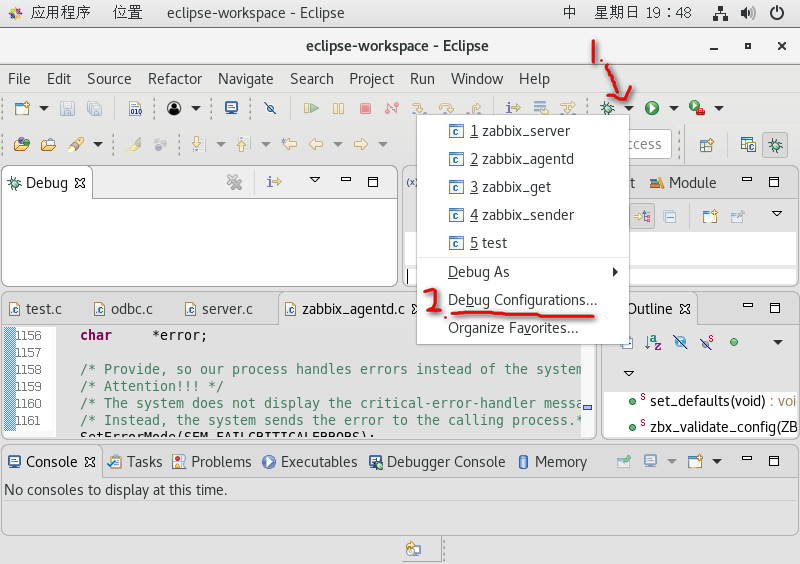Toggle alphabetical sort in Outline

[x=653, y=342]
